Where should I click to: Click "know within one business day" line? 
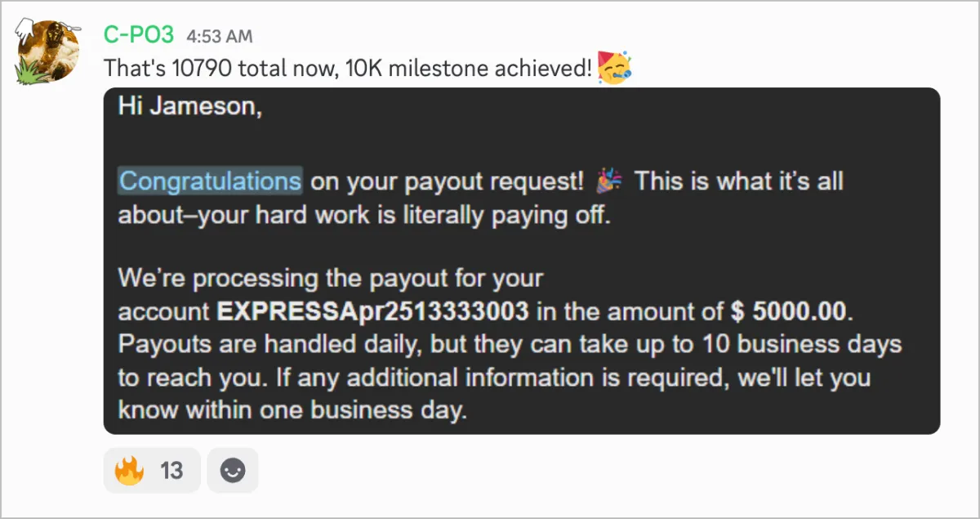pyautogui.click(x=292, y=409)
